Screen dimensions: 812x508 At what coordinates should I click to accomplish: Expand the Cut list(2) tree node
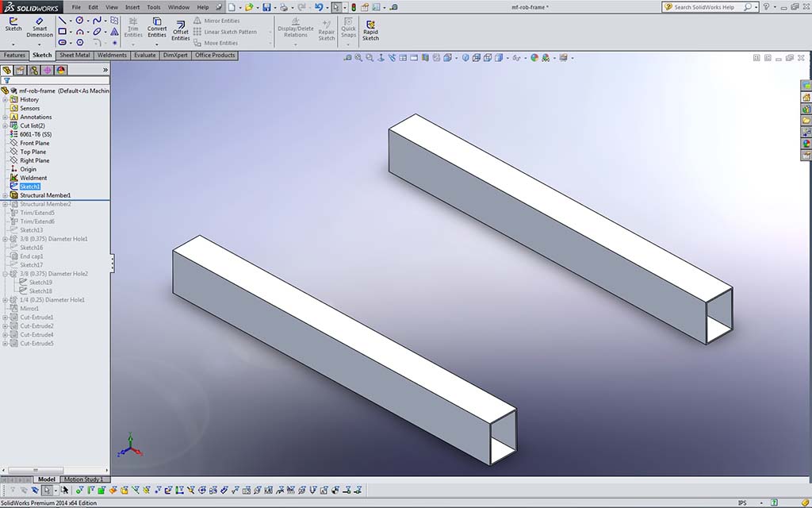pos(5,125)
